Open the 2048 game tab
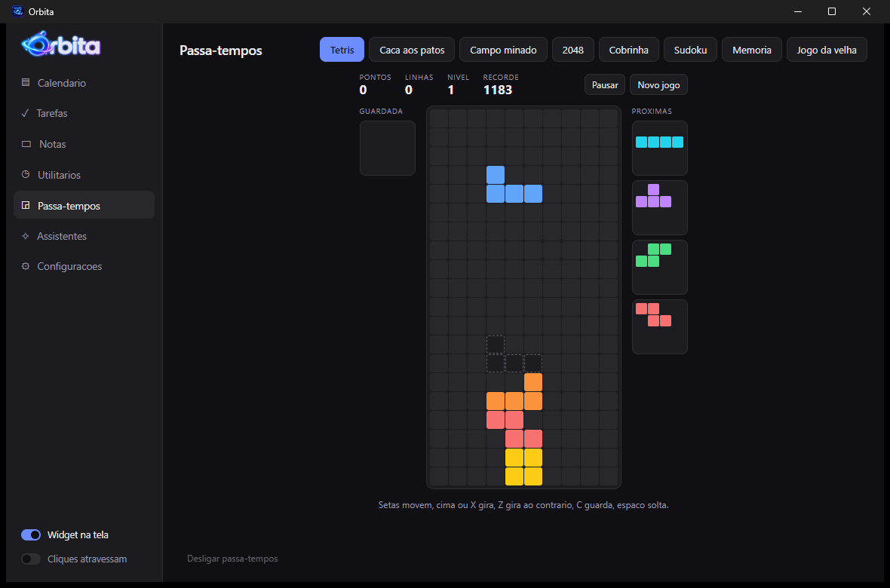This screenshot has height=588, width=890. [x=573, y=50]
